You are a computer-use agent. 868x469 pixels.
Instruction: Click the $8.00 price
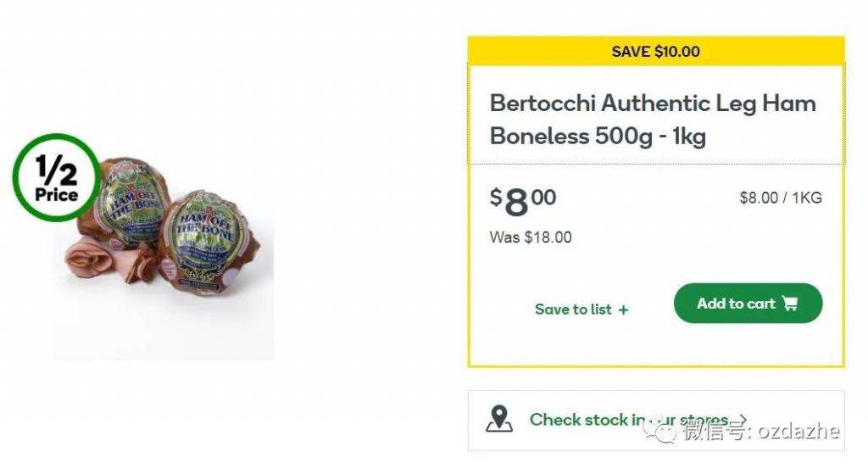522,202
